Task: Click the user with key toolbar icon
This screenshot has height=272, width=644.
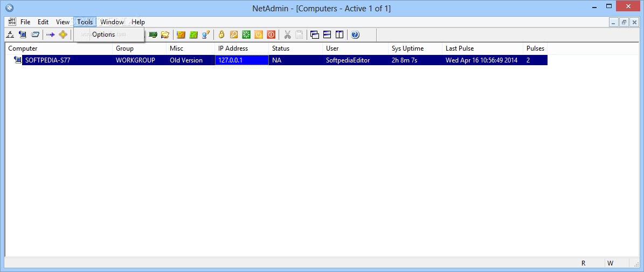Action: click(206, 35)
